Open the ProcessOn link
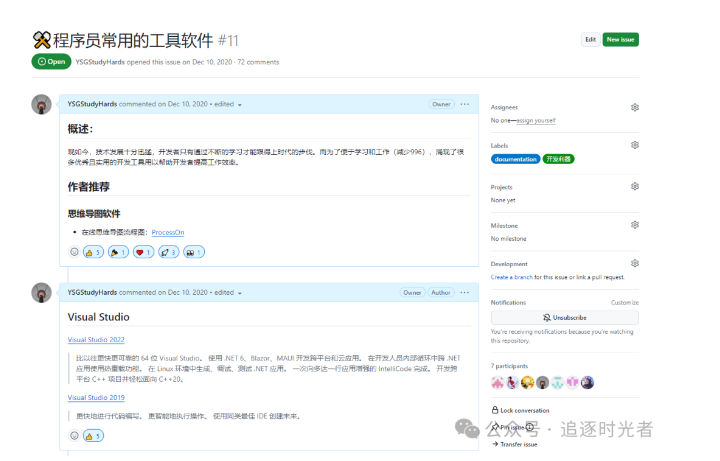This screenshot has height=461, width=720. (168, 232)
